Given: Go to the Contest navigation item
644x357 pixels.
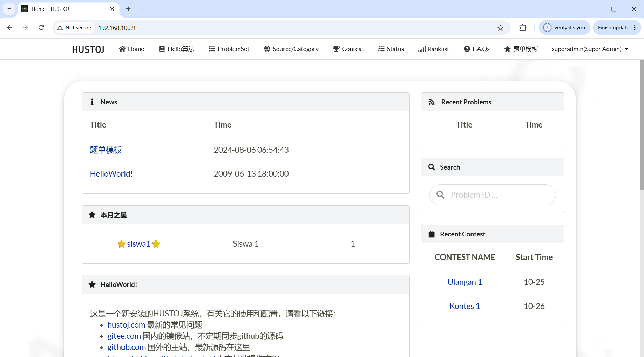Looking at the screenshot, I should click(x=348, y=49).
